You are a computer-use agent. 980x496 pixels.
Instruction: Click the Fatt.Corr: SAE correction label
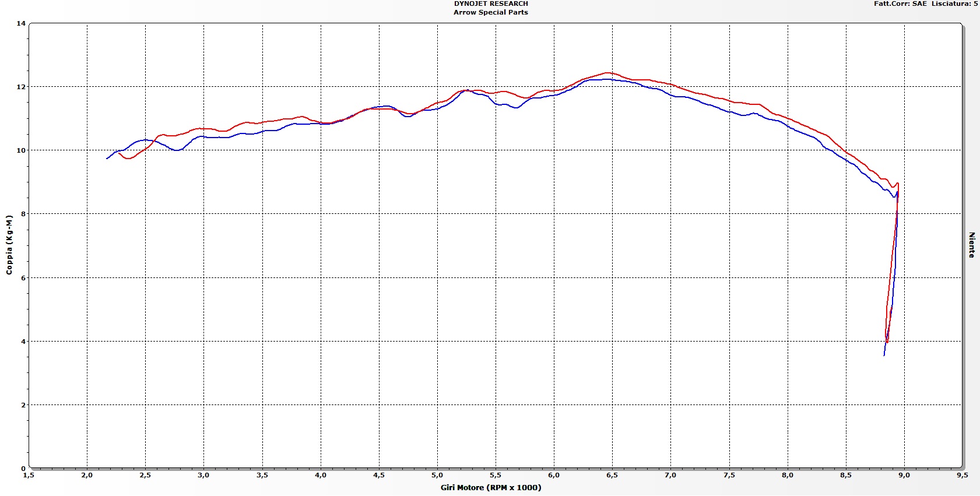point(900,3)
